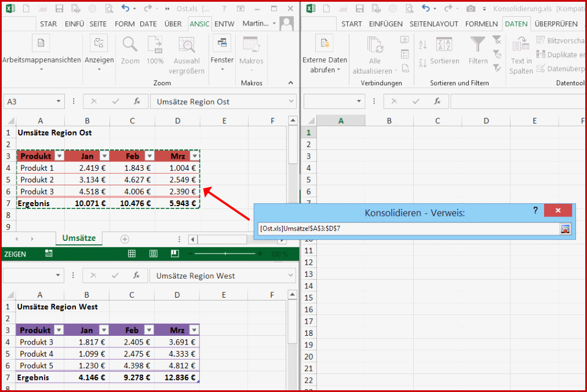Open the Makros button

251,53
